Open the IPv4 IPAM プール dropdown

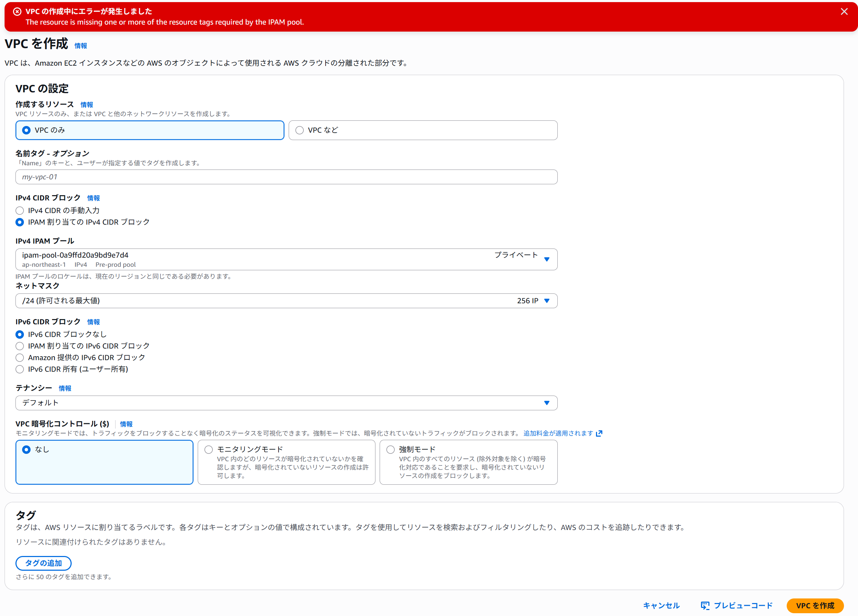pyautogui.click(x=286, y=259)
